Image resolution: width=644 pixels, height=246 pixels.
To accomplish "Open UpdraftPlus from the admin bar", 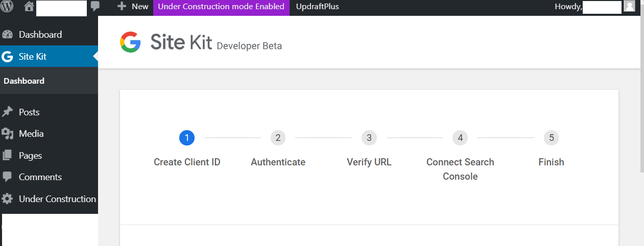I will [317, 7].
